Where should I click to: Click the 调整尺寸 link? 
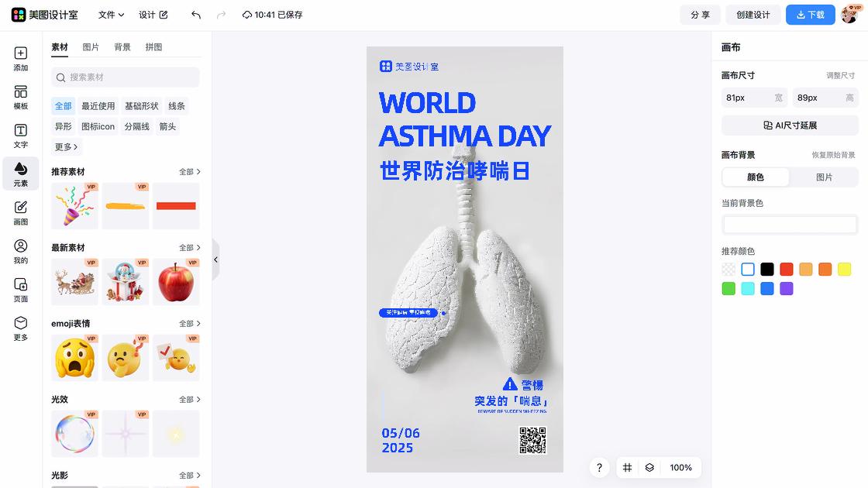[840, 75]
